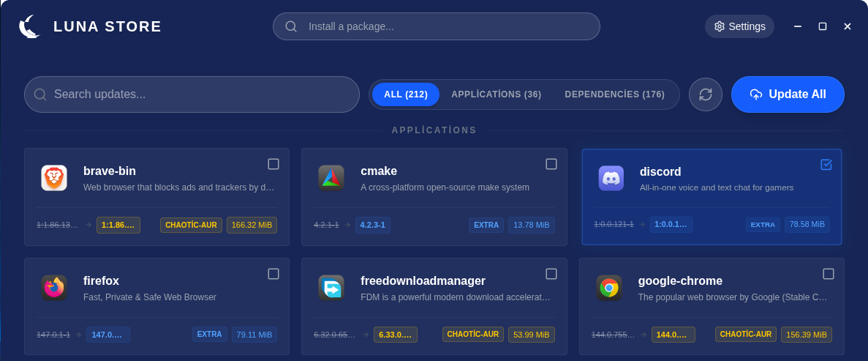Click the google-chrome app icon
The height and width of the screenshot is (361, 868).
point(609,288)
